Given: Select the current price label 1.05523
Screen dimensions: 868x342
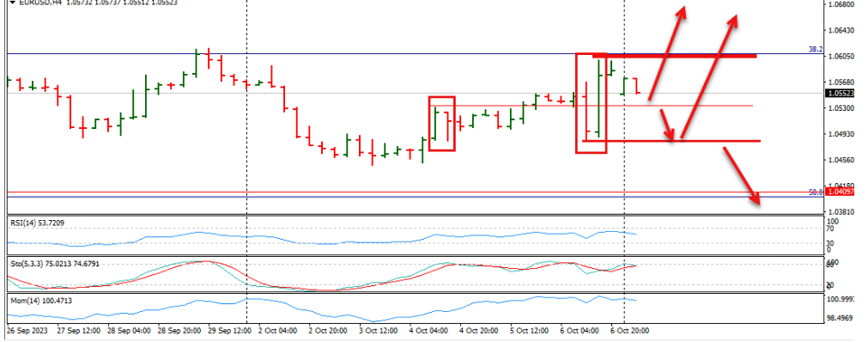Looking at the screenshot, I should tap(841, 93).
